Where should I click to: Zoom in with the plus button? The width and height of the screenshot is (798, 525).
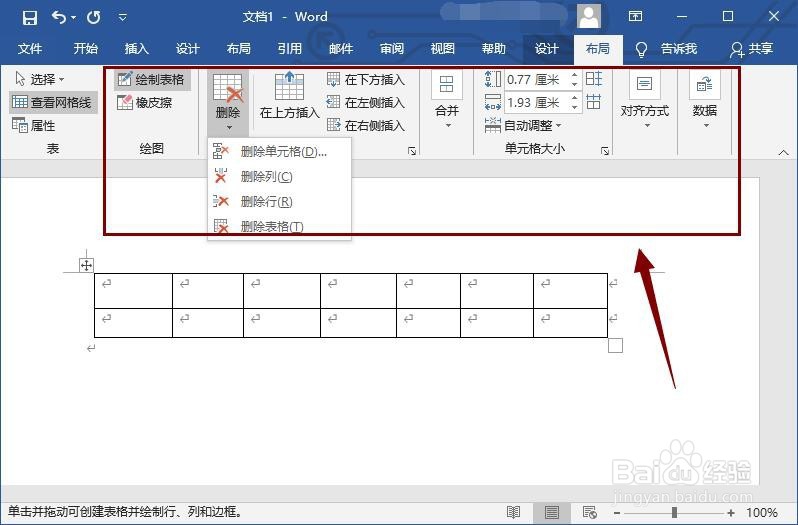(x=731, y=513)
